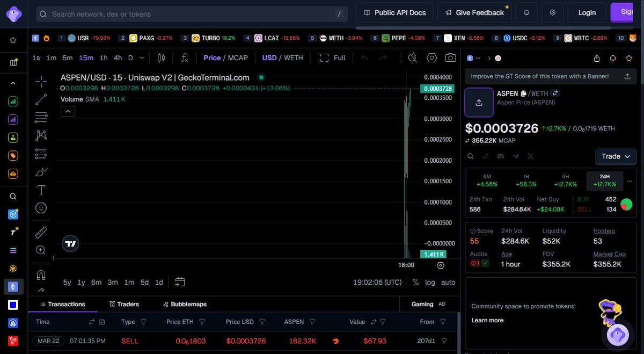Select the 1H stats period
644x354 pixels.
coord(526,180)
